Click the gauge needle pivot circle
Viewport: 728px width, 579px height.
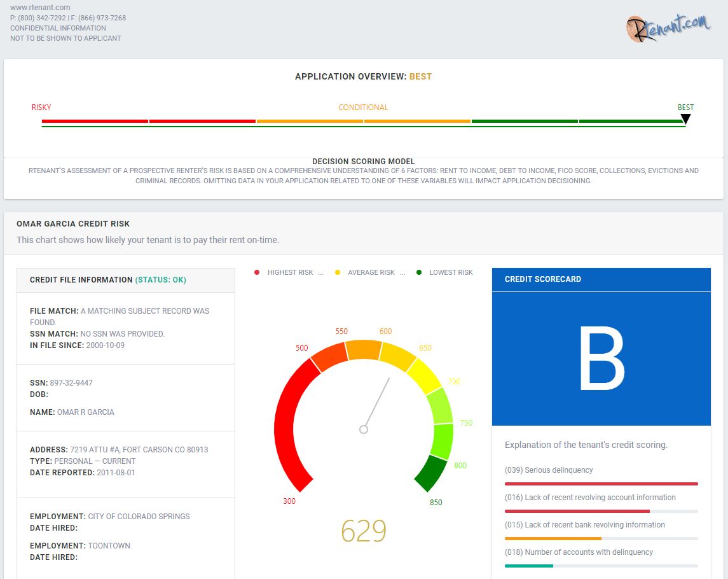click(364, 429)
